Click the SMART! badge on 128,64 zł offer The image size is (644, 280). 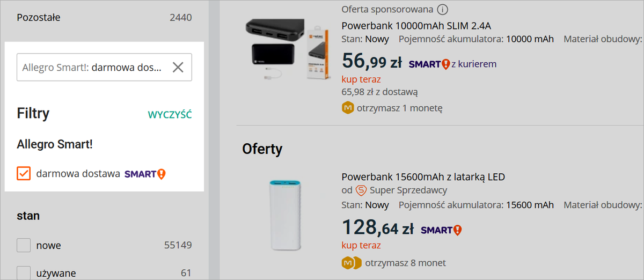tap(441, 230)
